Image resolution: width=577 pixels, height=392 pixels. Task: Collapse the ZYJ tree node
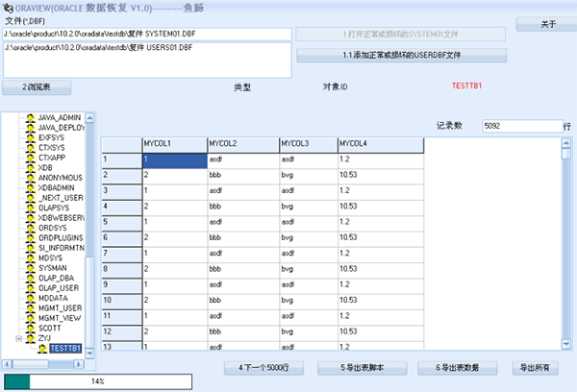19,339
